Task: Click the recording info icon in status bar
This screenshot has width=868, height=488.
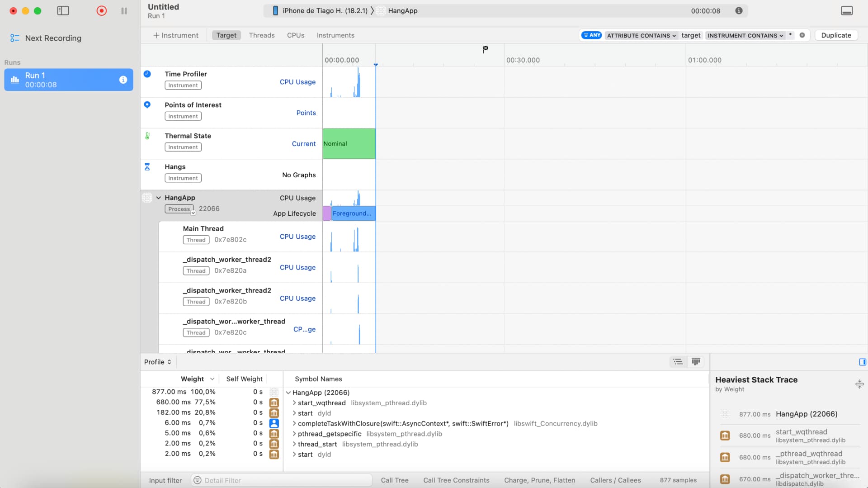Action: 739,11
